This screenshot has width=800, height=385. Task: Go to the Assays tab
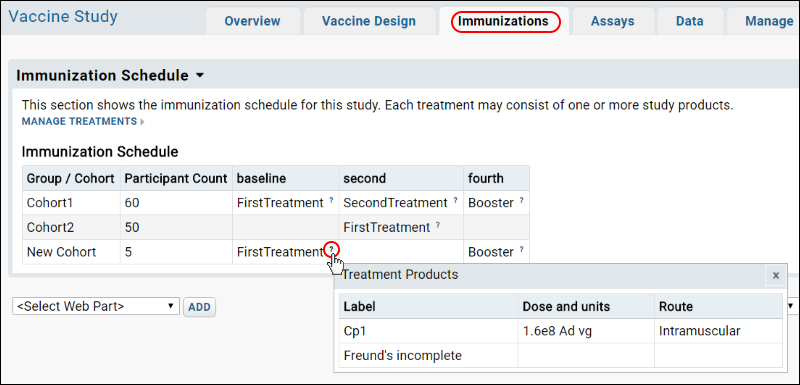[613, 21]
